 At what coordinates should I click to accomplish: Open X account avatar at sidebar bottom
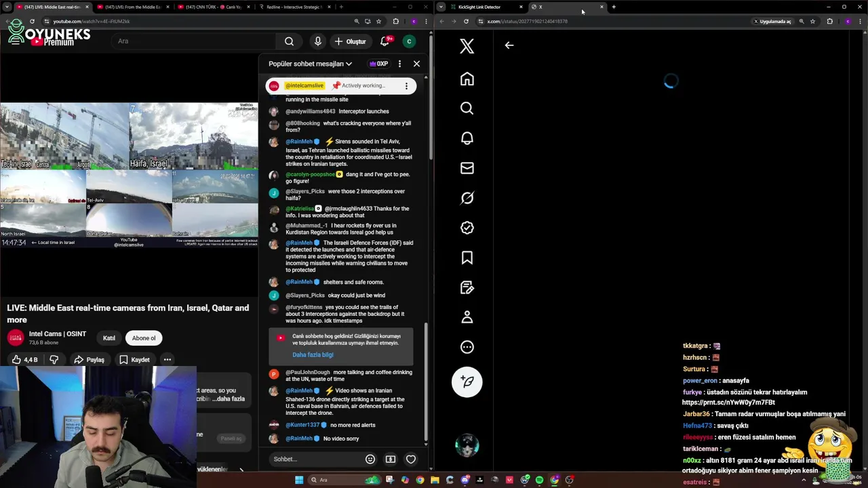[467, 445]
